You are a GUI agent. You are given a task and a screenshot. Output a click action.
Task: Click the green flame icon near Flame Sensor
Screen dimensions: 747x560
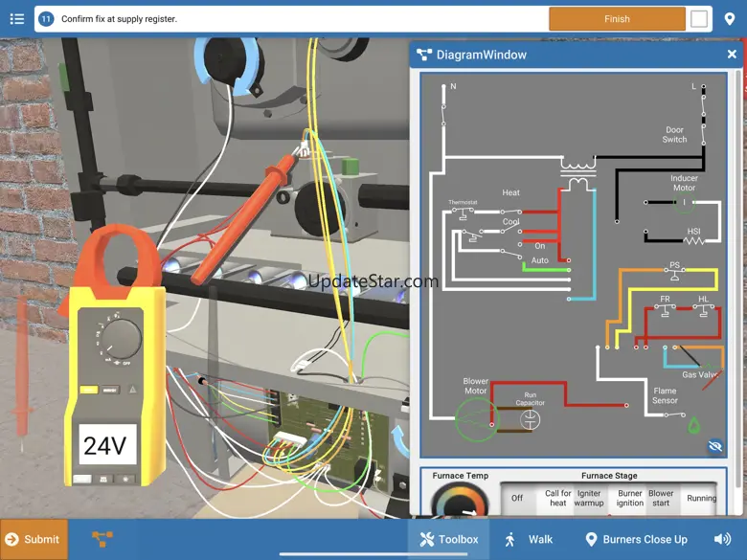coord(693,425)
